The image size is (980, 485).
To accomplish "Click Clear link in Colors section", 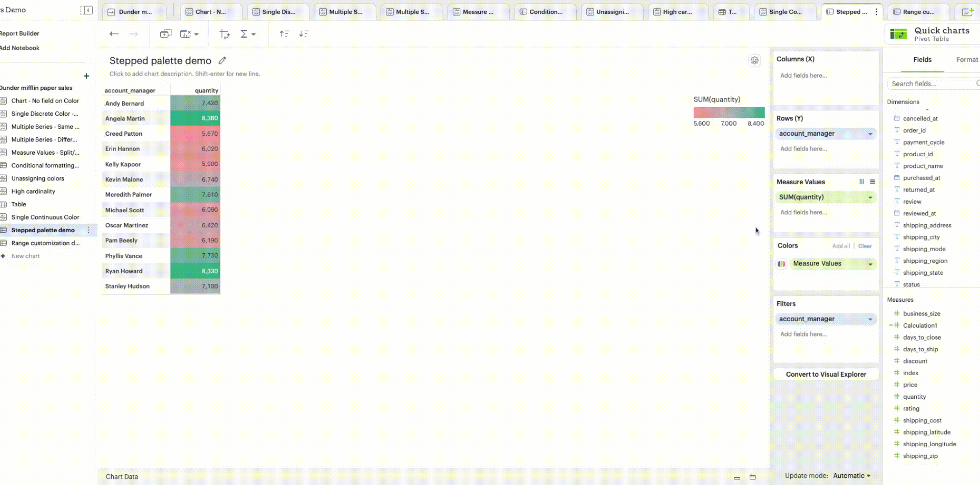I will (865, 246).
